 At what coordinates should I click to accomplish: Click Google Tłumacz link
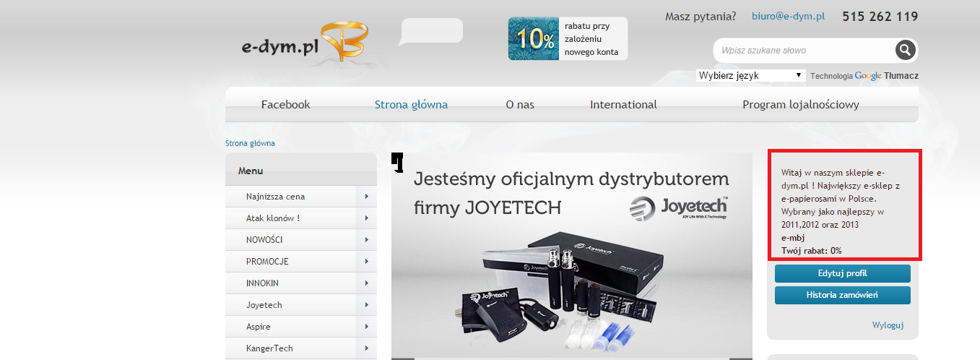tap(887, 75)
